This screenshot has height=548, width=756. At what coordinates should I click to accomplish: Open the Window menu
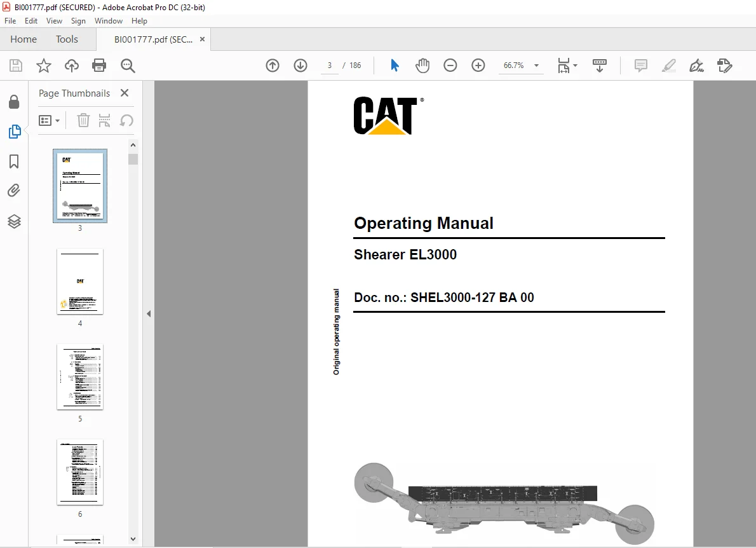(109, 21)
